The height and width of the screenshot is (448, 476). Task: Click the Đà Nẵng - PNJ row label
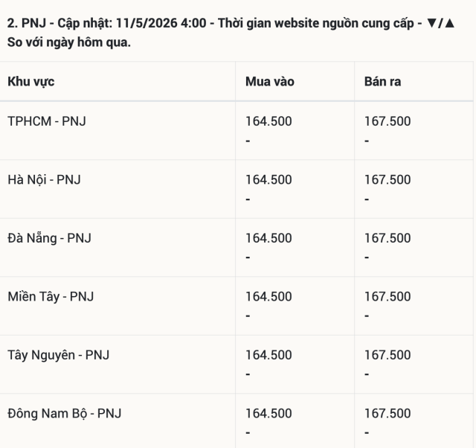(50, 238)
